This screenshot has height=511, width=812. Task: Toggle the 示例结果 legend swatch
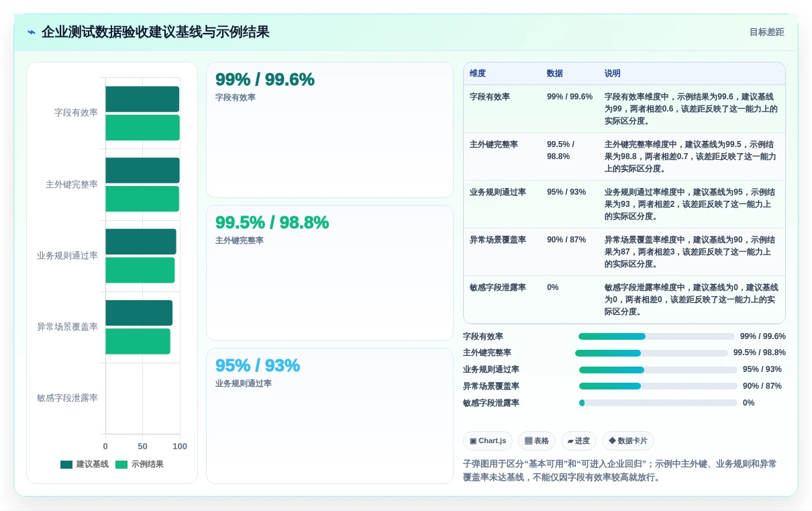click(121, 465)
